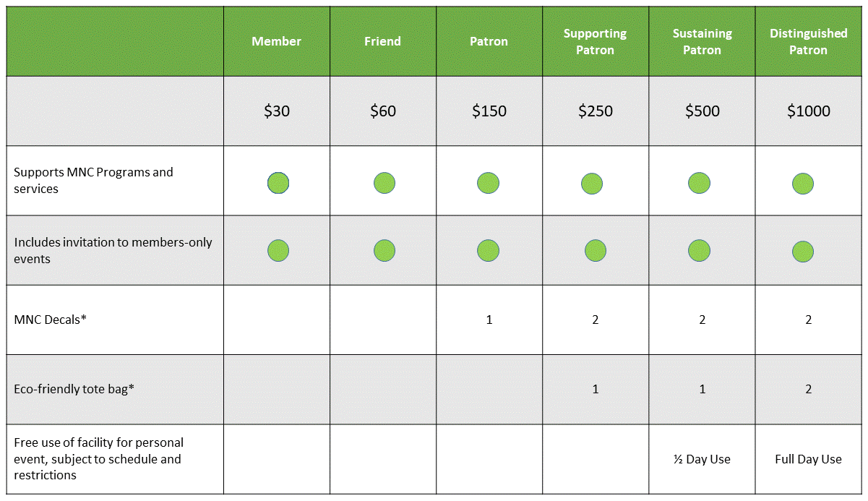Select the Full Day Use cell

pyautogui.click(x=808, y=459)
